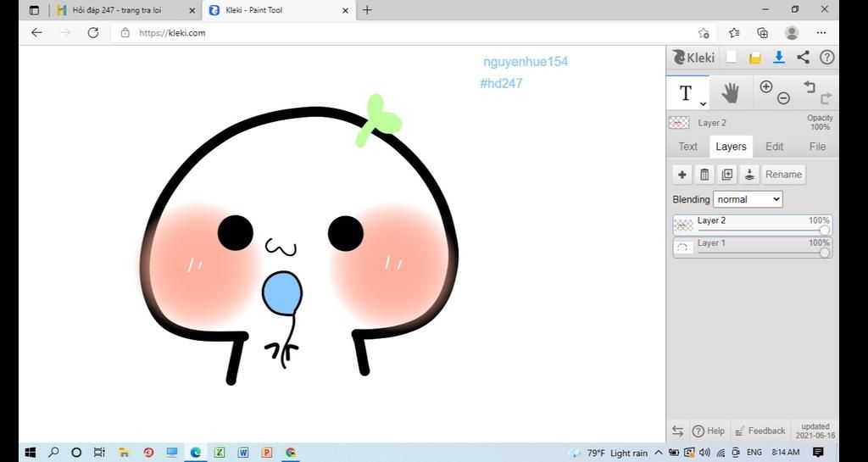Screen dimensions: 868x462
Task: Flip panel side with swap arrows
Action: [x=677, y=431]
